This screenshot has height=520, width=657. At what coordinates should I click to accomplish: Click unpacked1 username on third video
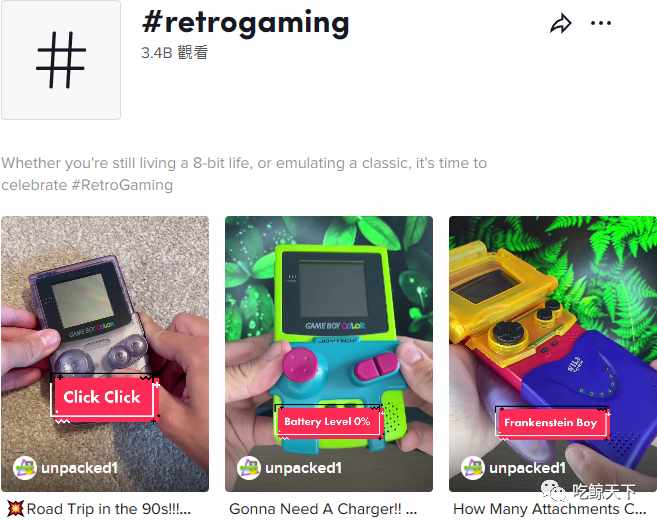[528, 468]
